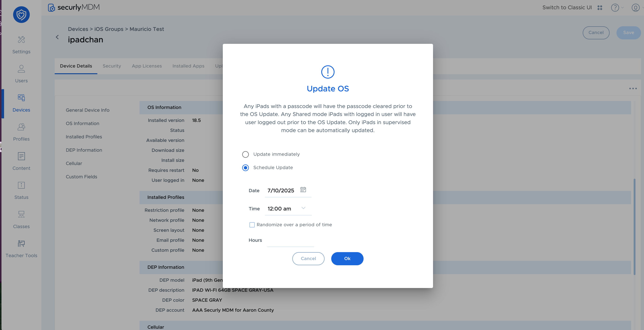Image resolution: width=644 pixels, height=330 pixels.
Task: Jump to General Device Info section
Action: [x=88, y=110]
